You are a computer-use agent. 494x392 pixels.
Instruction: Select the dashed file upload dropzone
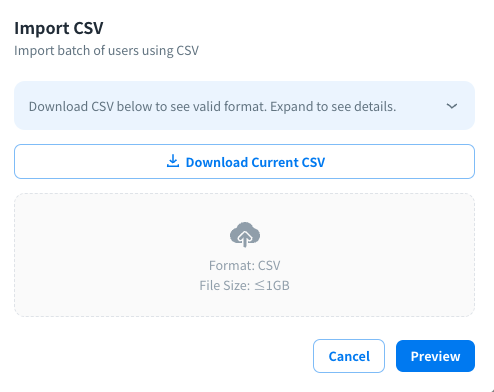(x=244, y=255)
